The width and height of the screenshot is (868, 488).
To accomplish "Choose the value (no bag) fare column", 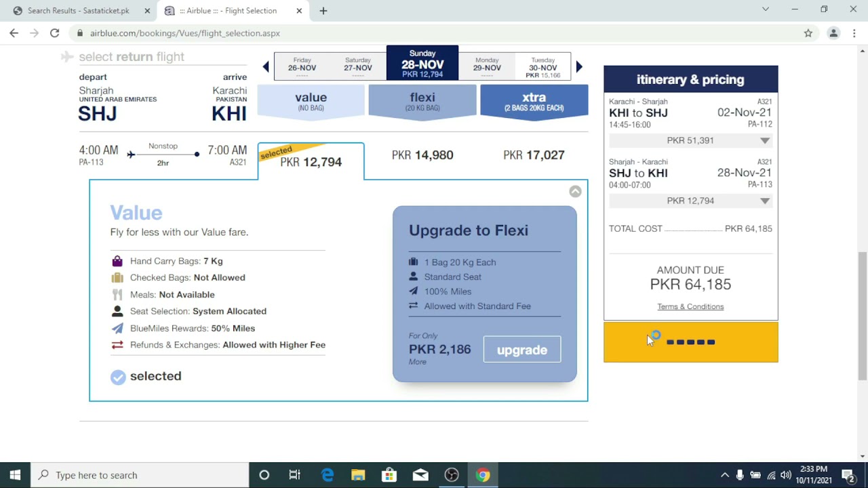I will point(311,102).
